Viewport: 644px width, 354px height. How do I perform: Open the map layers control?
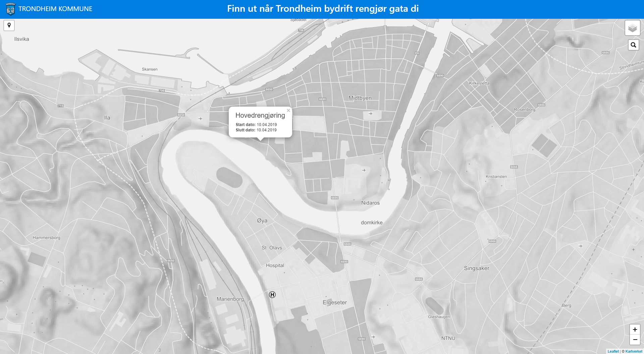(x=632, y=28)
